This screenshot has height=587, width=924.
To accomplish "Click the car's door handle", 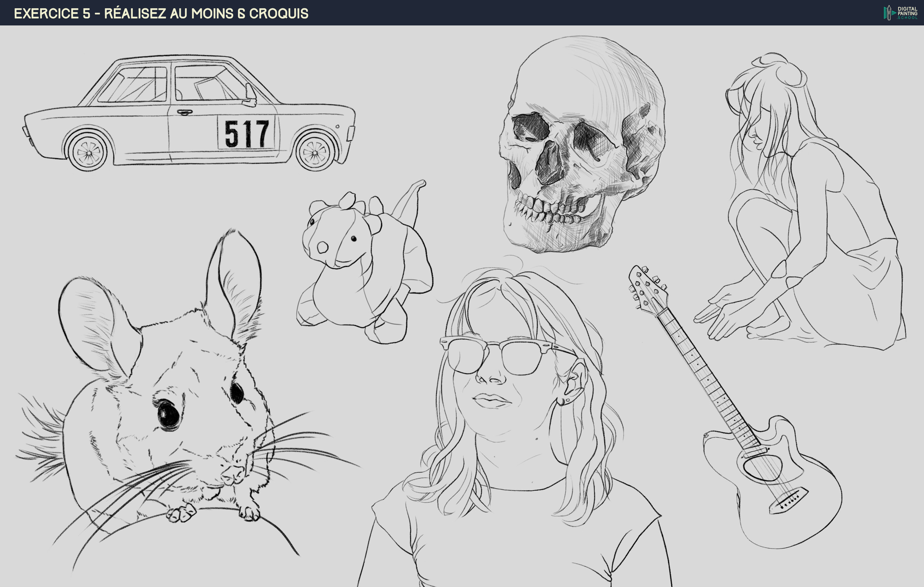I will 184,112.
